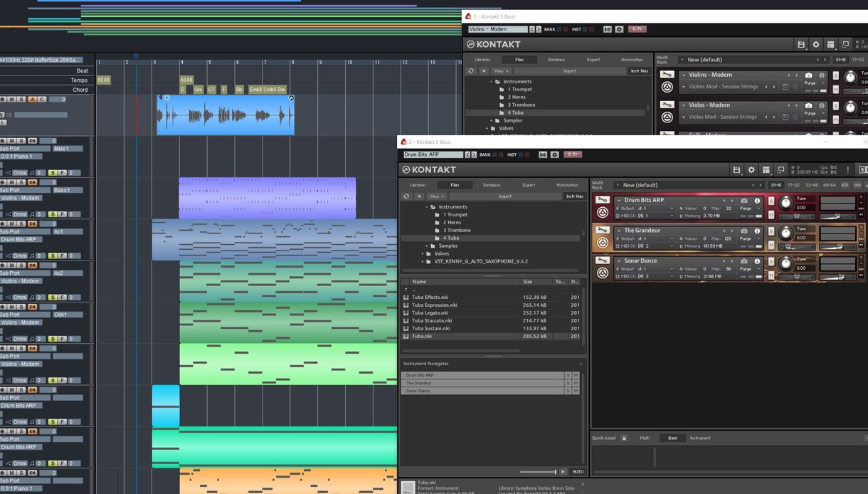The height and width of the screenshot is (494, 868).
Task: Open the wrench editor for Violins - Modern
Action: coord(667,75)
